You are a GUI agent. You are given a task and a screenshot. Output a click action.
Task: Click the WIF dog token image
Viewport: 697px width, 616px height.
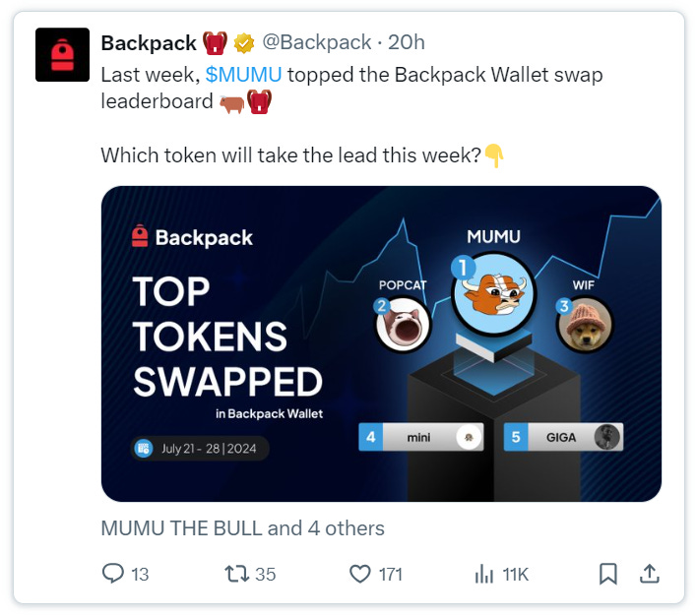point(585,325)
